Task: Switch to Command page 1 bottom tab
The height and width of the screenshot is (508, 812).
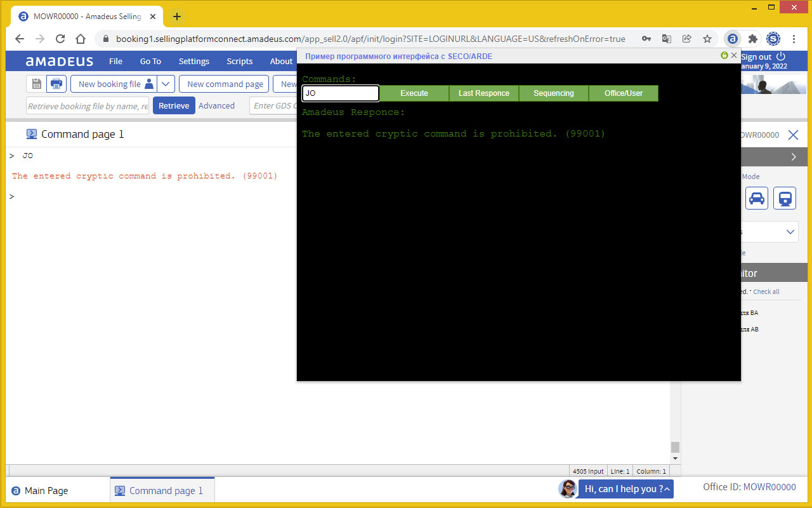Action: [162, 490]
